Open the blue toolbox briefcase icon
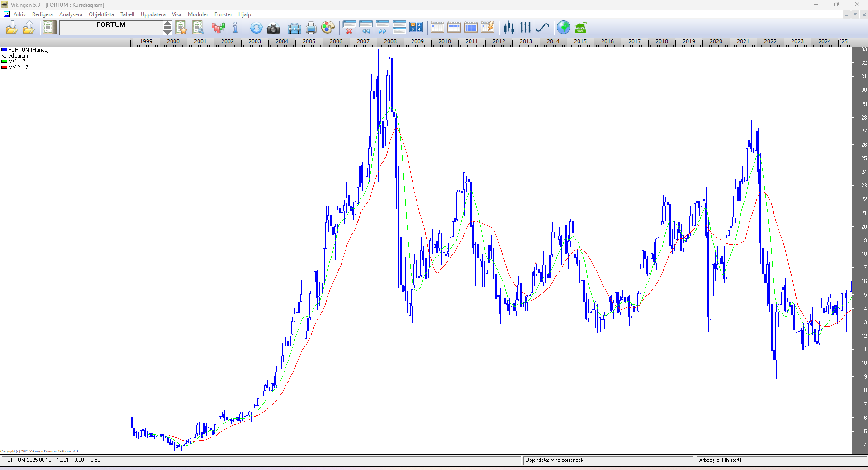 [294, 29]
